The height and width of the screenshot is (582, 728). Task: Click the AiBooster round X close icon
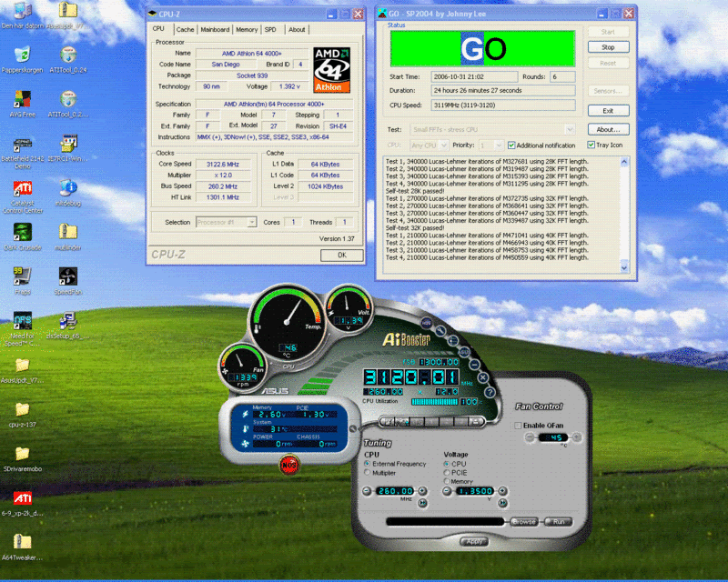483,377
